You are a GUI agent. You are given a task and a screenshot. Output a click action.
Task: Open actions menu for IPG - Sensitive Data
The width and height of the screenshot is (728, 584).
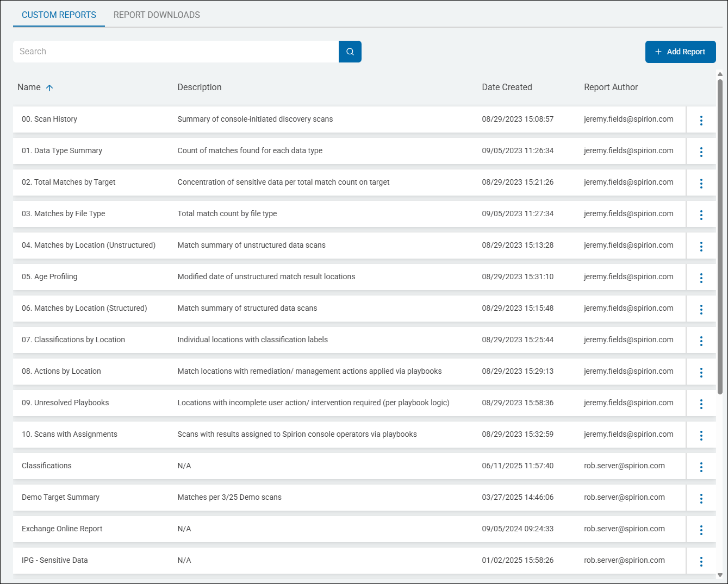[701, 560]
